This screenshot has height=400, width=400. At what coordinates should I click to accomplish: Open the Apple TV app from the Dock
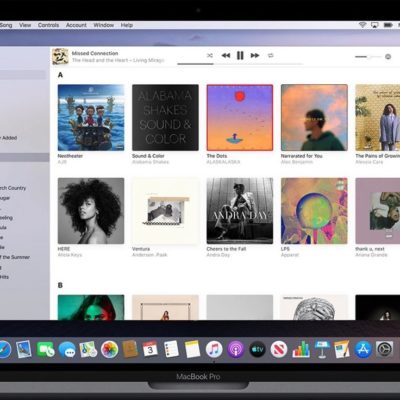tap(258, 350)
